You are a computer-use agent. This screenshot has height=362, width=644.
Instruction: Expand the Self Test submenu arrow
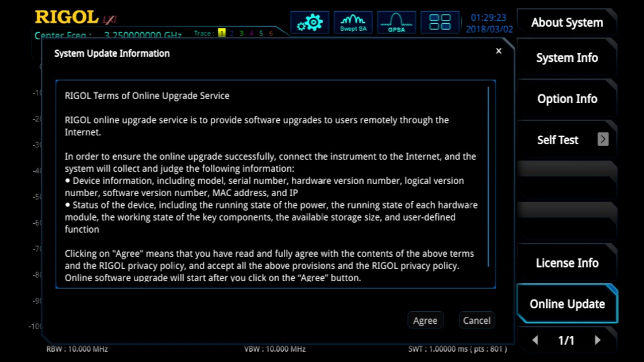(x=603, y=140)
